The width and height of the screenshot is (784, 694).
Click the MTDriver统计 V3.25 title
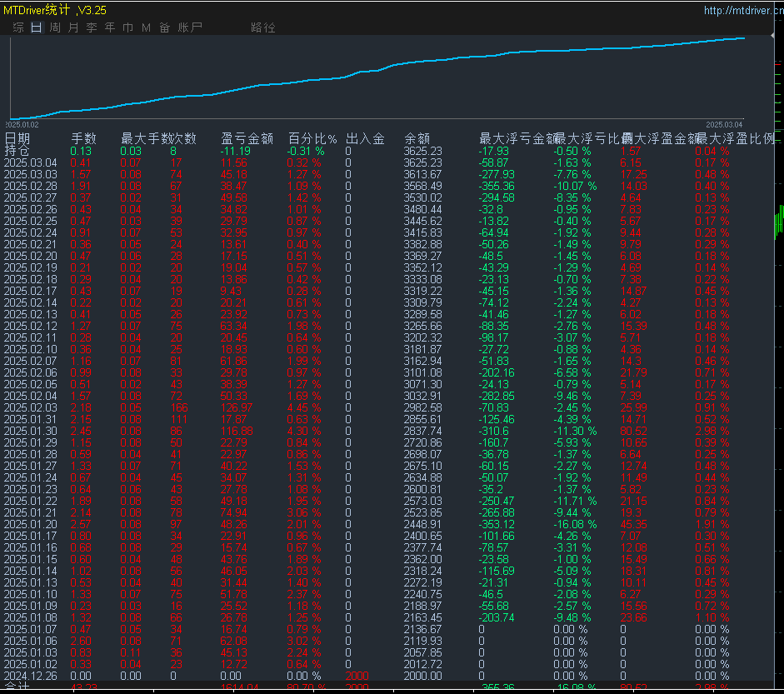click(55, 9)
